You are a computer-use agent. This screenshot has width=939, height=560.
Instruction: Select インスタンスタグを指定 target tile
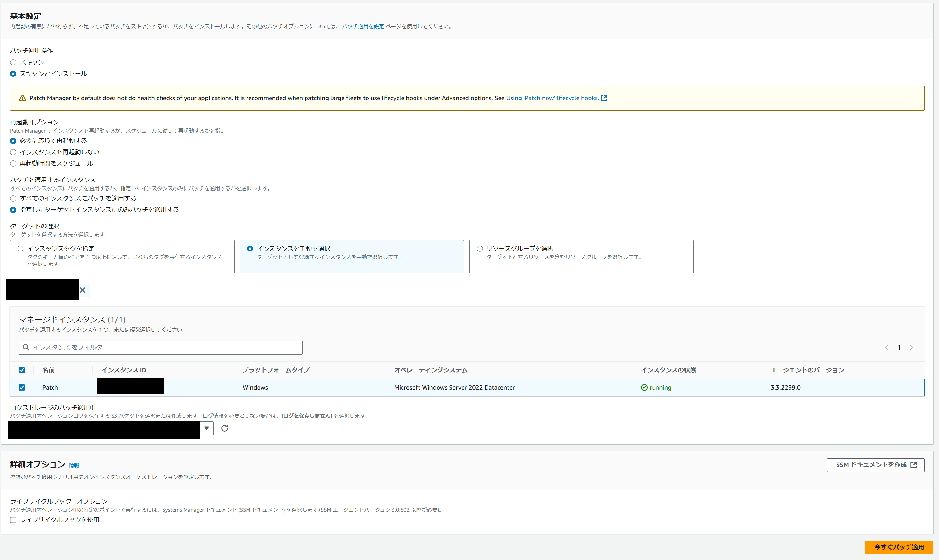click(20, 249)
